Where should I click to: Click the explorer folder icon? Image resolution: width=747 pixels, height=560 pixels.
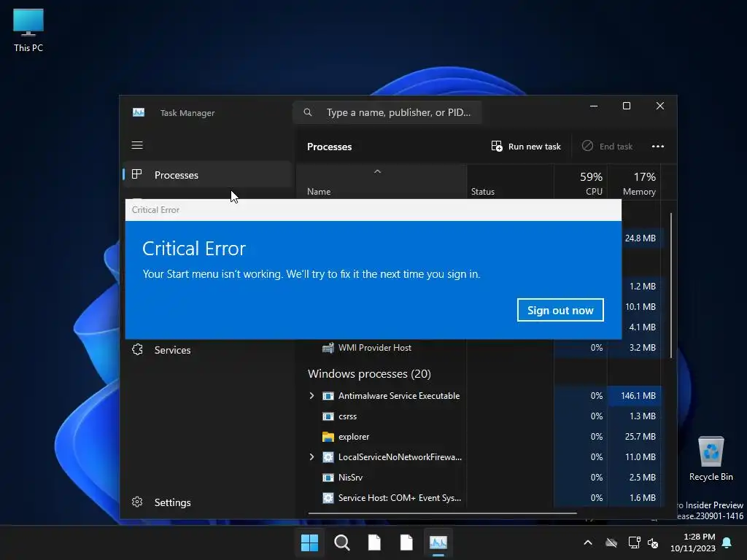click(328, 437)
